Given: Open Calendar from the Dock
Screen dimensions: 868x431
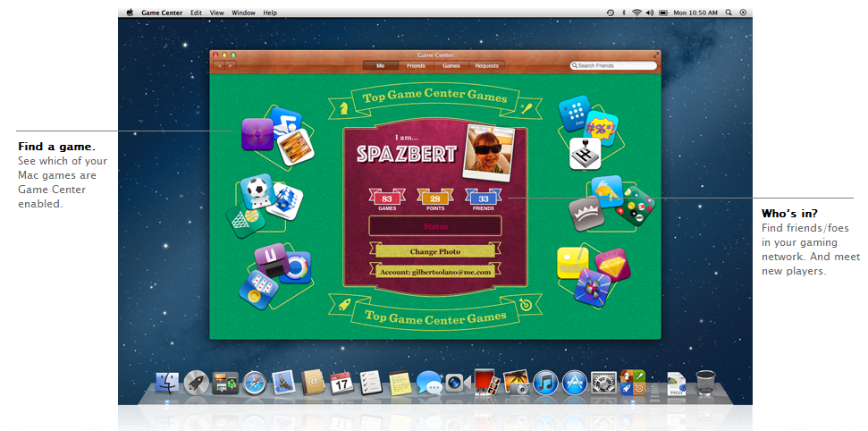Looking at the screenshot, I should pos(341,383).
